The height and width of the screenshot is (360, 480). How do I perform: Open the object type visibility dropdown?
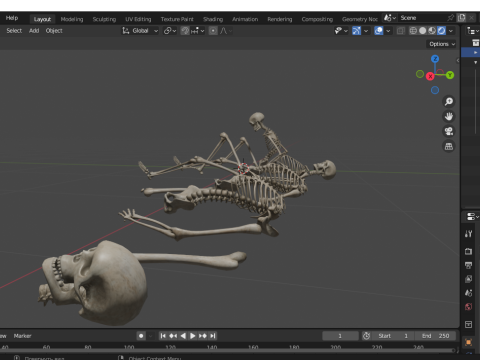[x=341, y=31]
